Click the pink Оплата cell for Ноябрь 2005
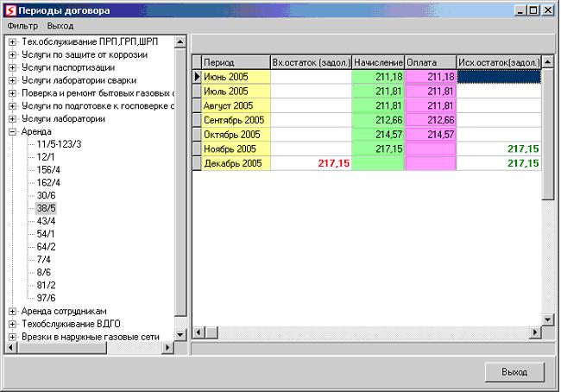This screenshot has height=392, width=561. tap(430, 149)
